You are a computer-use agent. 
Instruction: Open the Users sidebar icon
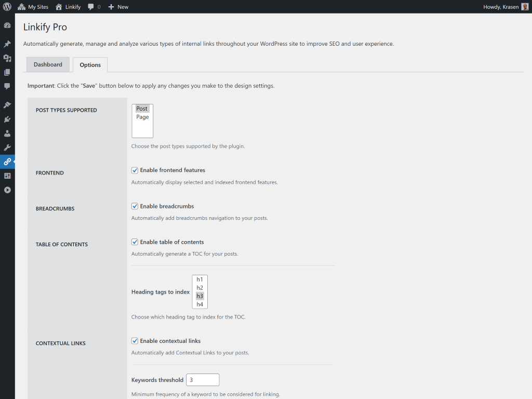pyautogui.click(x=7, y=134)
